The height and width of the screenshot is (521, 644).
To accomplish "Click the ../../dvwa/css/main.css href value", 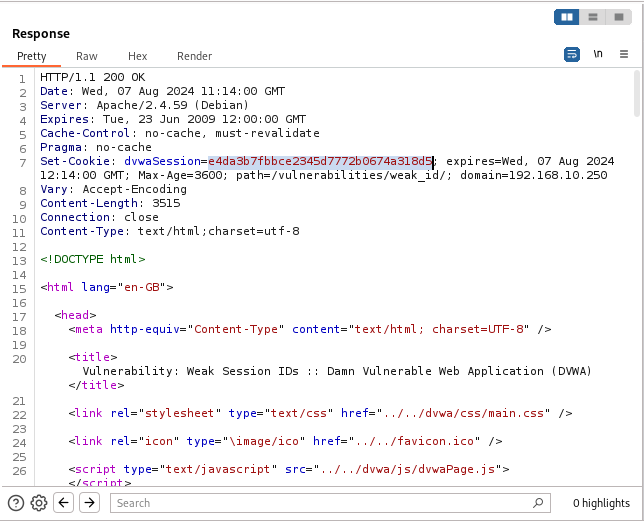I will (464, 413).
